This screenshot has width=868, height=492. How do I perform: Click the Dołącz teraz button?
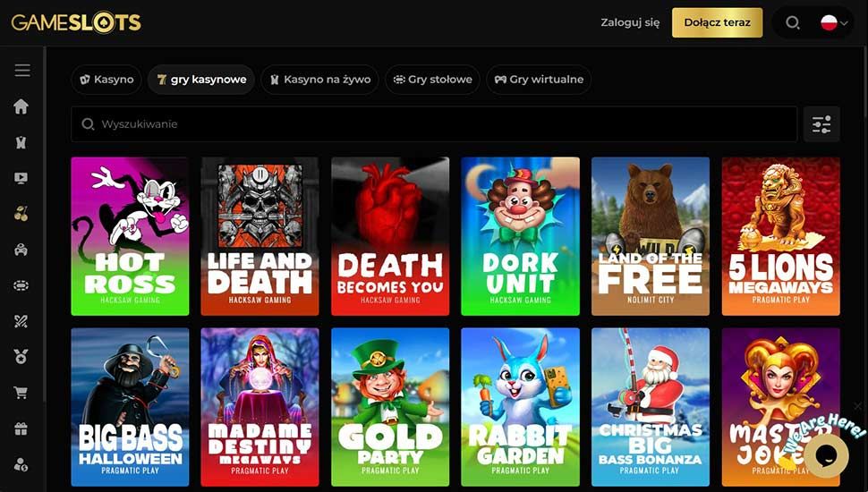click(717, 22)
